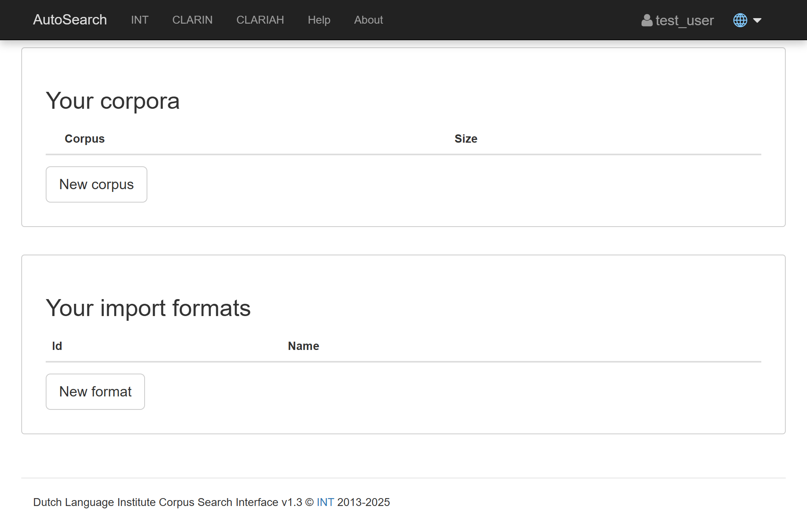Open the Help page

coord(319,20)
